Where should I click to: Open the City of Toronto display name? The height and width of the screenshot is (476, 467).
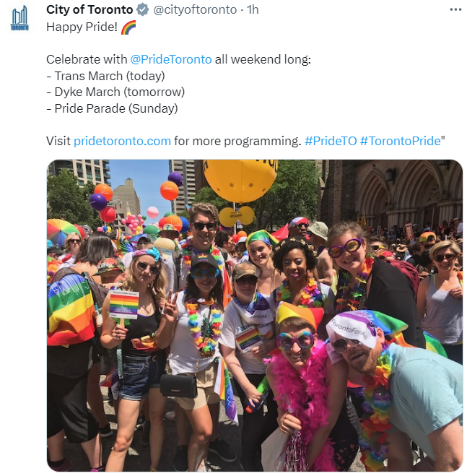click(90, 9)
